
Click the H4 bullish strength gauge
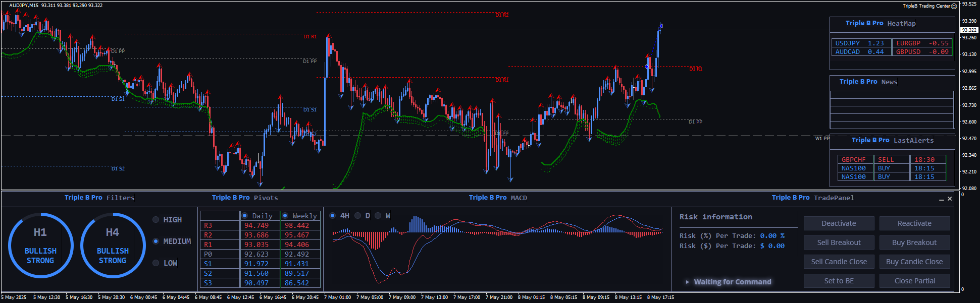coord(113,246)
